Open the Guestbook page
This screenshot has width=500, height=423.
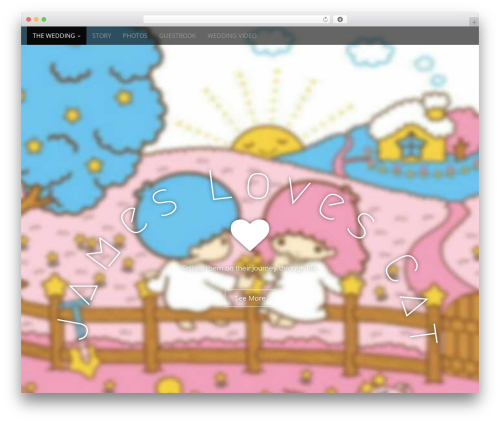click(x=177, y=36)
